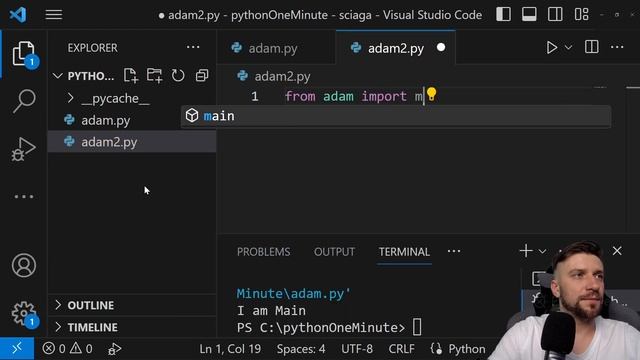Collapse the PYTHO... project folder section

pyautogui.click(x=91, y=76)
